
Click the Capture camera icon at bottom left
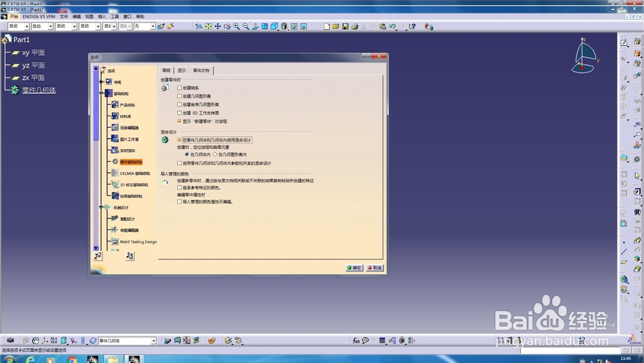tap(10, 340)
